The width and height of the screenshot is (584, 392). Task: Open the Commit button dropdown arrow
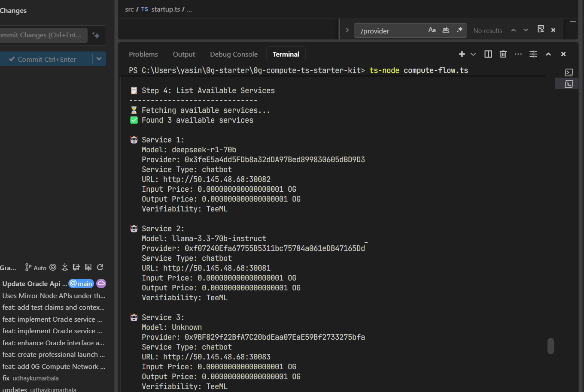pyautogui.click(x=99, y=59)
